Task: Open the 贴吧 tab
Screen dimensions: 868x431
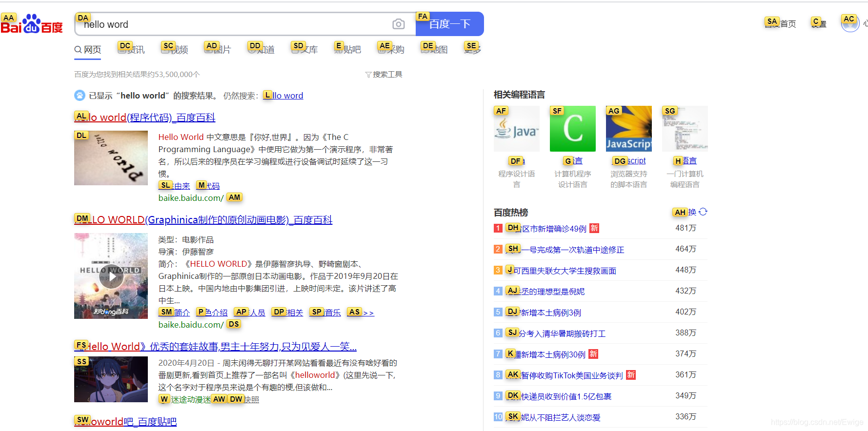Action: coord(348,49)
